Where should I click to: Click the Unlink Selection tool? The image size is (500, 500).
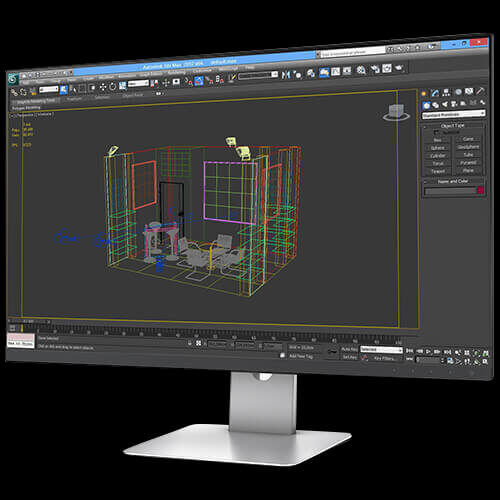point(23,92)
